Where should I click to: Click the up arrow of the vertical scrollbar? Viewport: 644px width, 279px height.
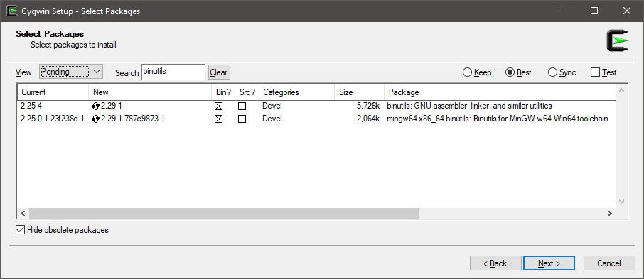tap(621, 91)
